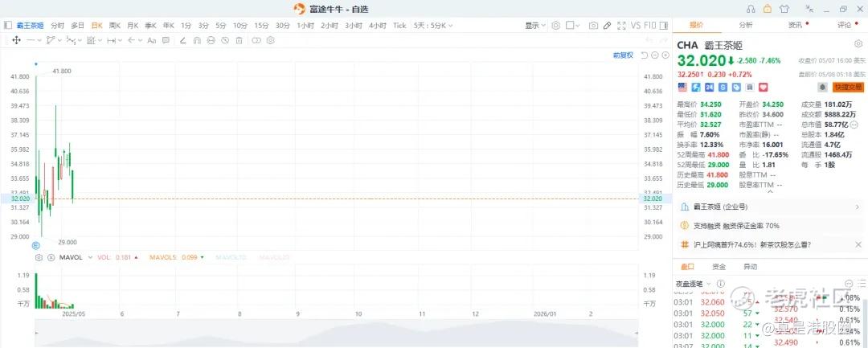
Task: Open the 显示 display dropdown
Action: tap(534, 26)
